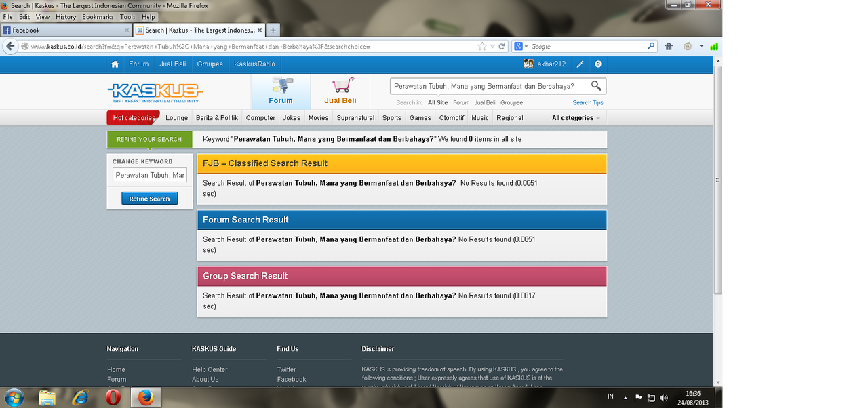Open the Google search engine selector dropdown
868x408 pixels.
[x=521, y=47]
